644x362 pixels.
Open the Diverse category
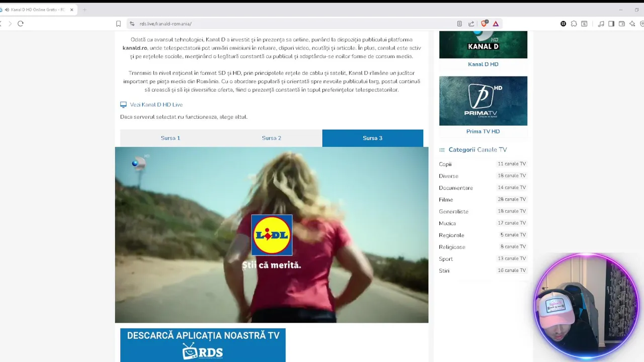point(448,176)
